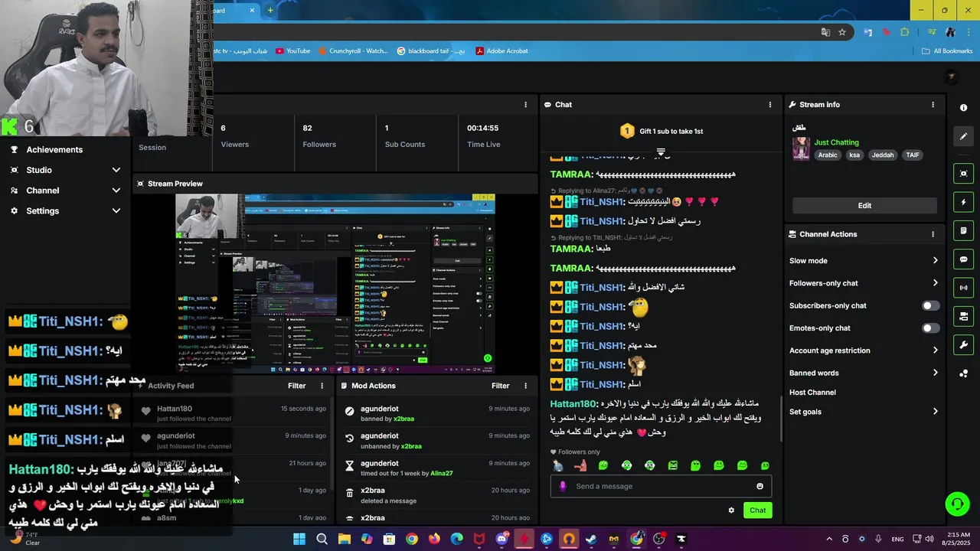980x551 pixels.
Task: Open All Bookmarks folder
Action: [947, 51]
